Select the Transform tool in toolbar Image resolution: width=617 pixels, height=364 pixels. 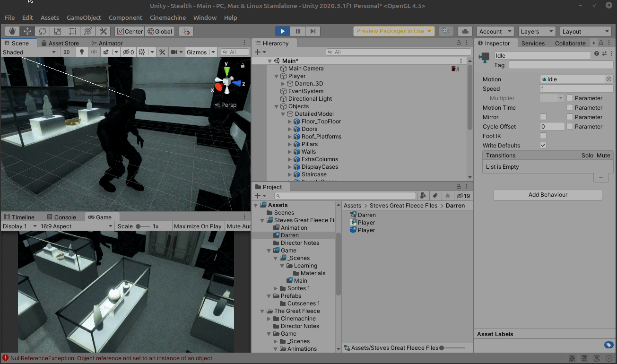[88, 31]
